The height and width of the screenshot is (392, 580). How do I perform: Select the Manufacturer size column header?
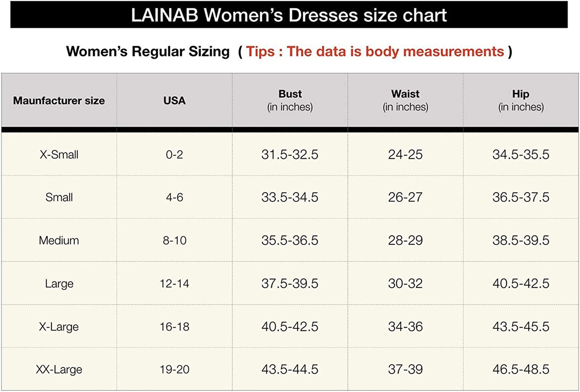(59, 101)
